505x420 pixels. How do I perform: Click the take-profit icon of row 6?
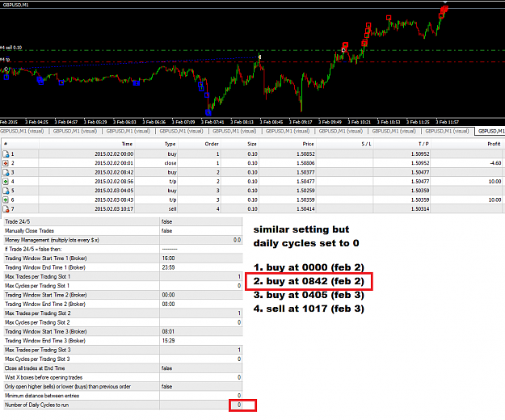(x=6, y=199)
